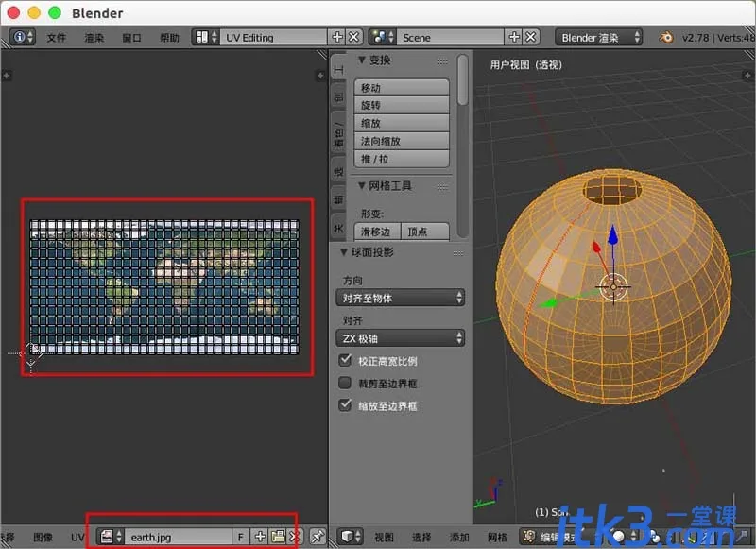Click the 顶点 slide button
Screen dimensions: 756x549
424,232
